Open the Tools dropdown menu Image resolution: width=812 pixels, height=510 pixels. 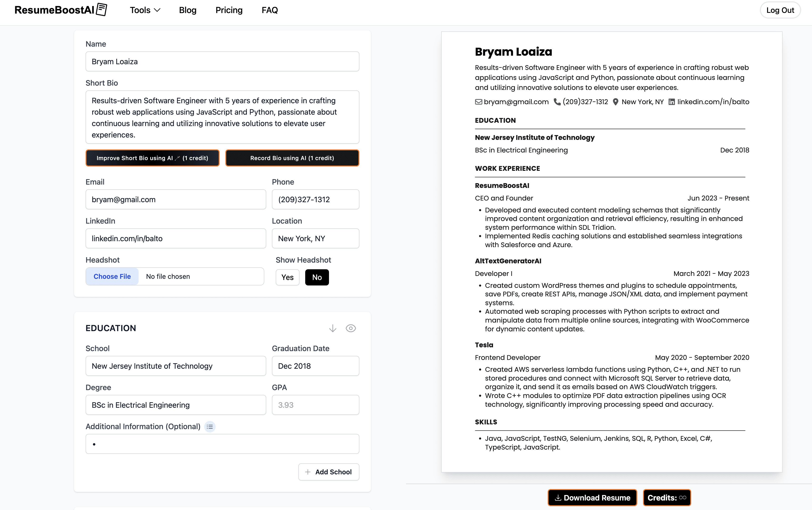point(145,10)
